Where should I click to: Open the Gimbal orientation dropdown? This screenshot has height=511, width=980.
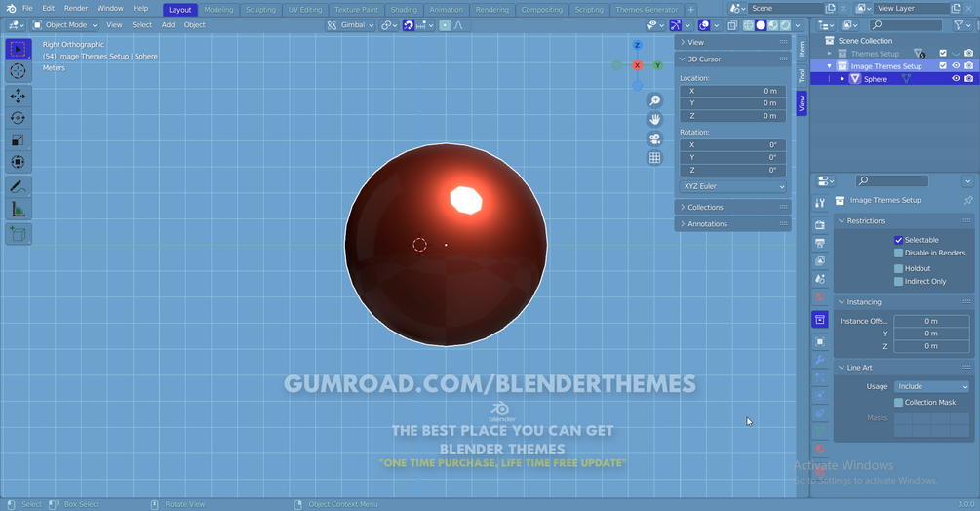click(x=351, y=25)
